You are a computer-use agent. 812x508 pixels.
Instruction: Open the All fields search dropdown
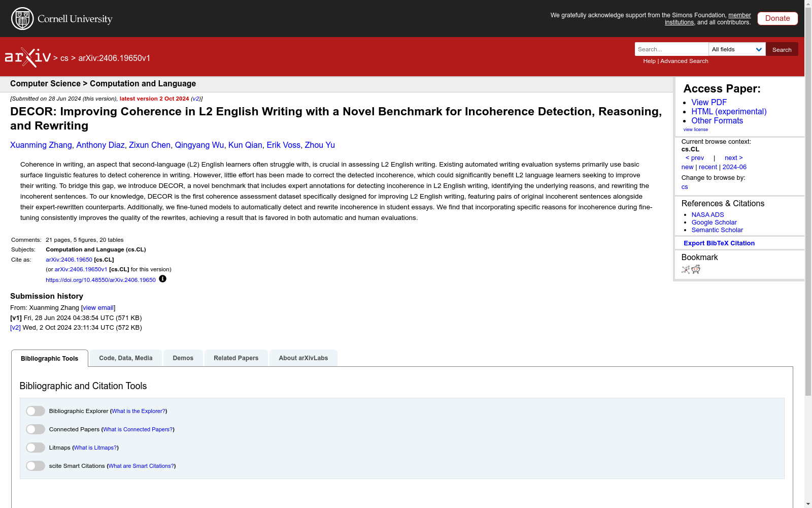click(x=737, y=49)
